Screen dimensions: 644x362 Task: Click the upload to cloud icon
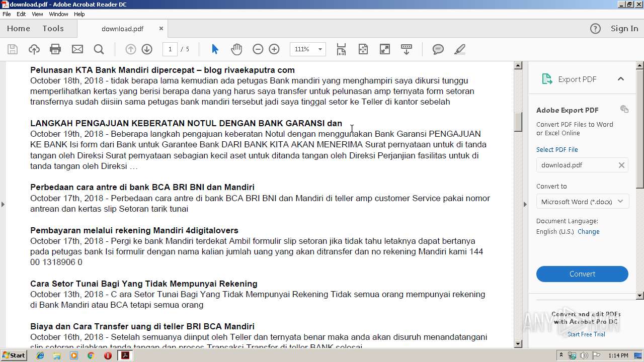point(34,49)
